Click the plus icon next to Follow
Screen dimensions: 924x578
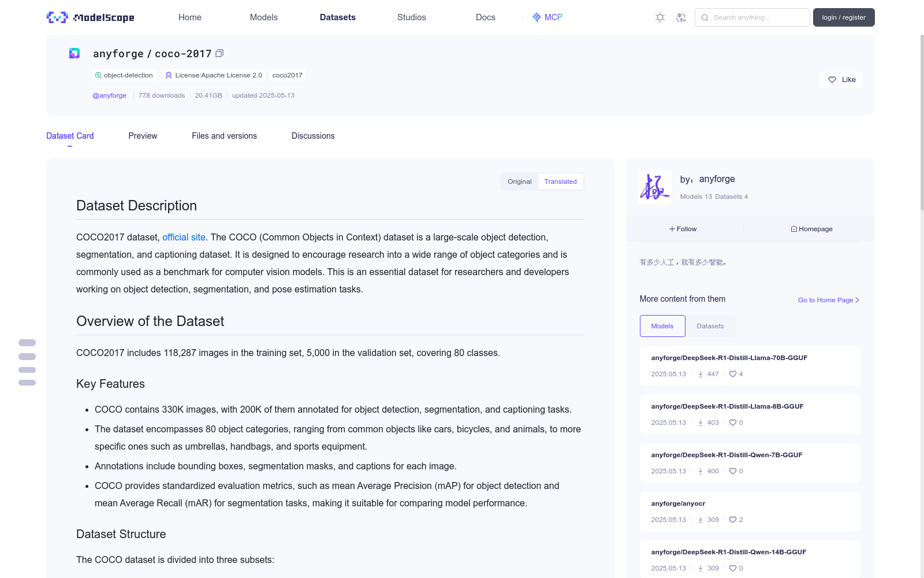[672, 229]
